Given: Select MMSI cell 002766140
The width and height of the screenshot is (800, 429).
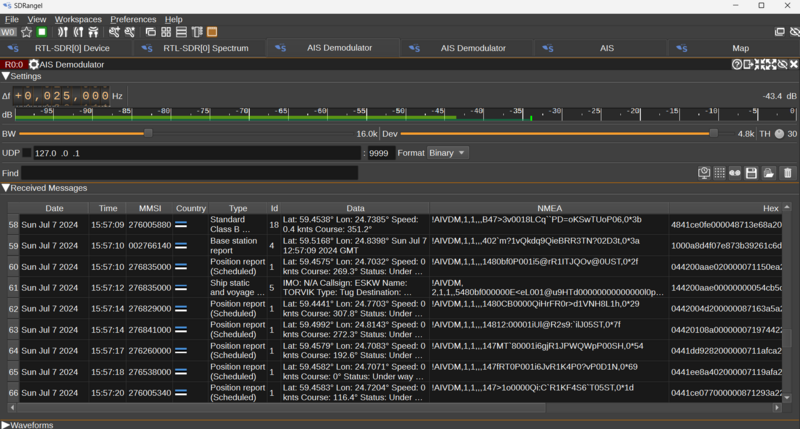Looking at the screenshot, I should click(x=150, y=245).
